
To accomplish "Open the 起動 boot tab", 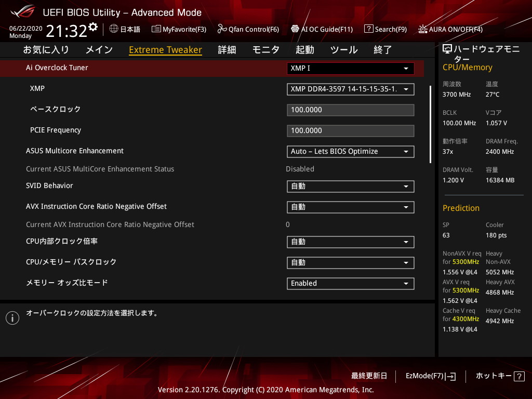I will [304, 50].
